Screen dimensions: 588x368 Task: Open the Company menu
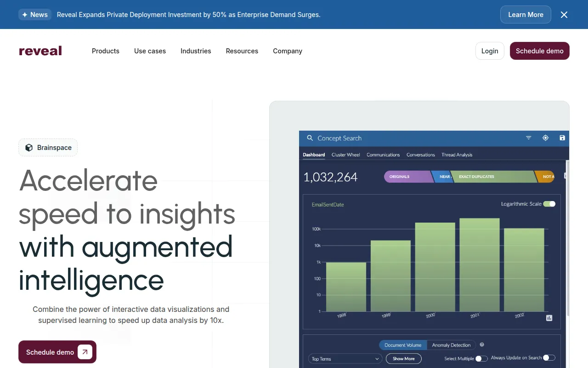point(288,51)
